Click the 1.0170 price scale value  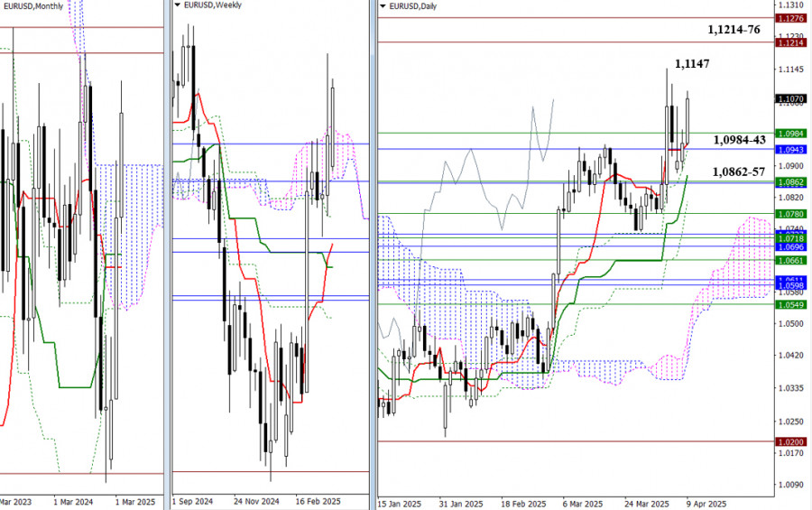[791, 453]
